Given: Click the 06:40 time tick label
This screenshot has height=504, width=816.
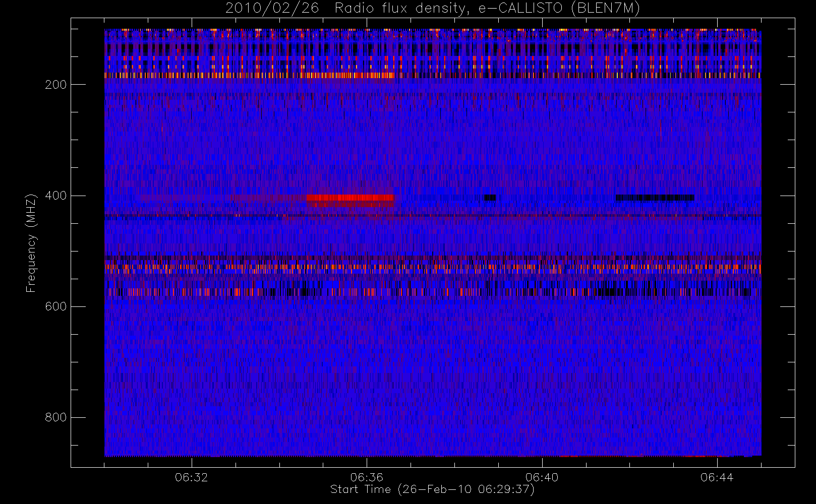Looking at the screenshot, I should pyautogui.click(x=542, y=477).
